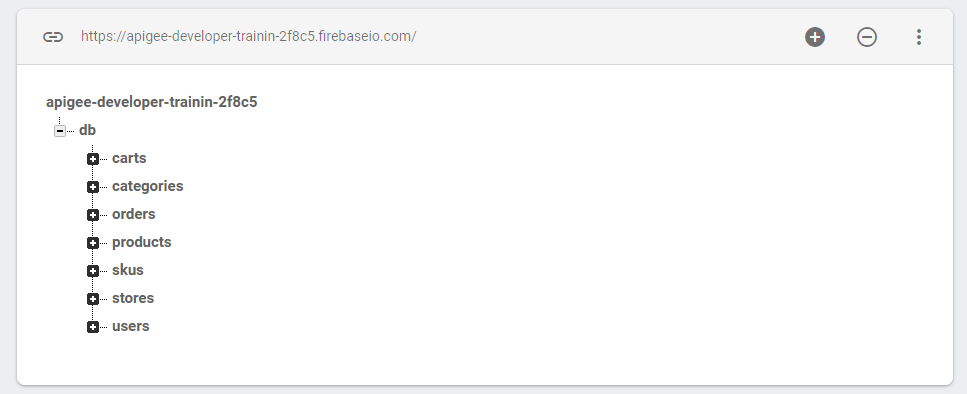Image resolution: width=967 pixels, height=394 pixels.
Task: Expand the users node
Action: point(93,327)
